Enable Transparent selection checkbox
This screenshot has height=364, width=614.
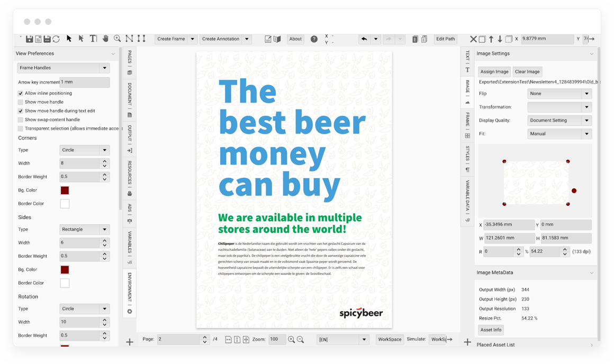click(20, 129)
